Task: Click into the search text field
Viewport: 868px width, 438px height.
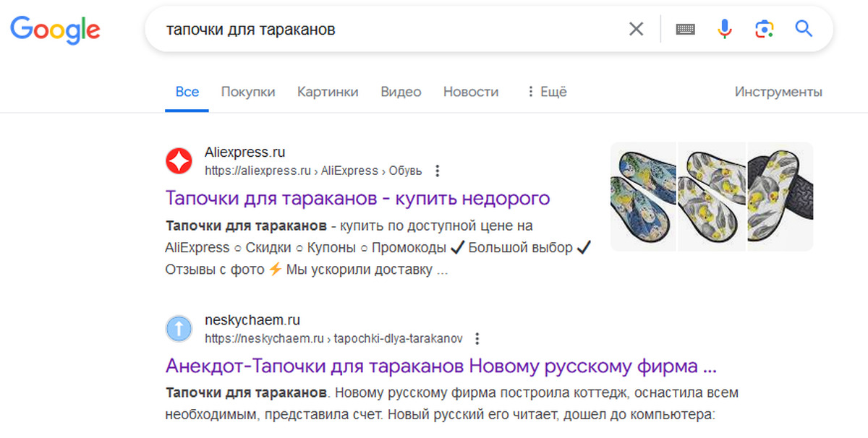Action: (x=391, y=29)
